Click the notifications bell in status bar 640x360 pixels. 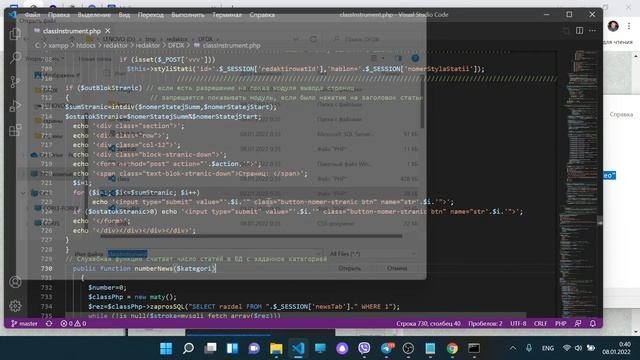(x=593, y=323)
